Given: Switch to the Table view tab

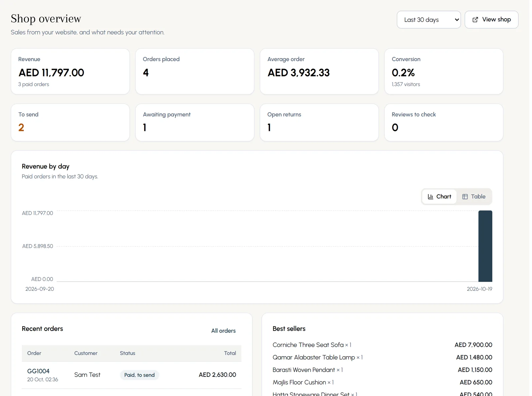Looking at the screenshot, I should point(474,197).
